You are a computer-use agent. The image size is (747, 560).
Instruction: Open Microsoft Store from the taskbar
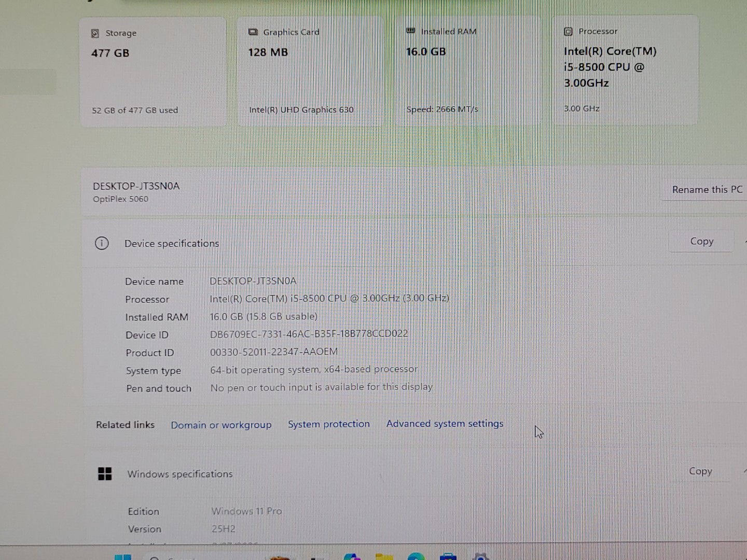click(448, 557)
